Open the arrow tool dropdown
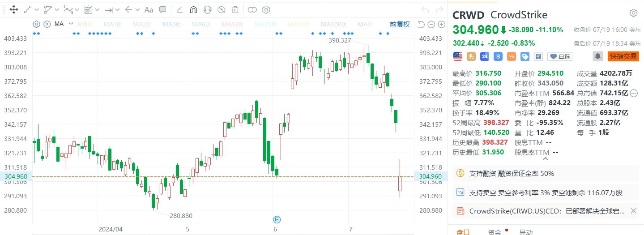Screen dimensions: 644x235 pos(137,9)
